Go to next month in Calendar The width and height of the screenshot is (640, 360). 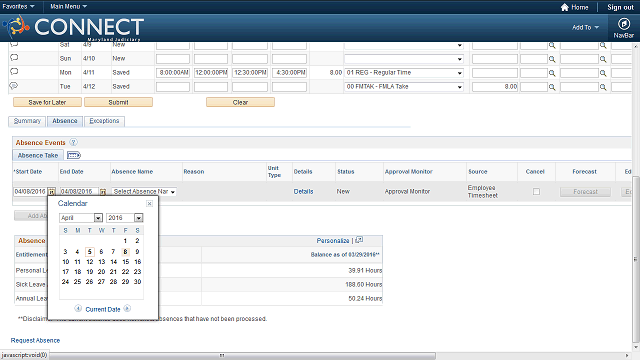tap(127, 309)
